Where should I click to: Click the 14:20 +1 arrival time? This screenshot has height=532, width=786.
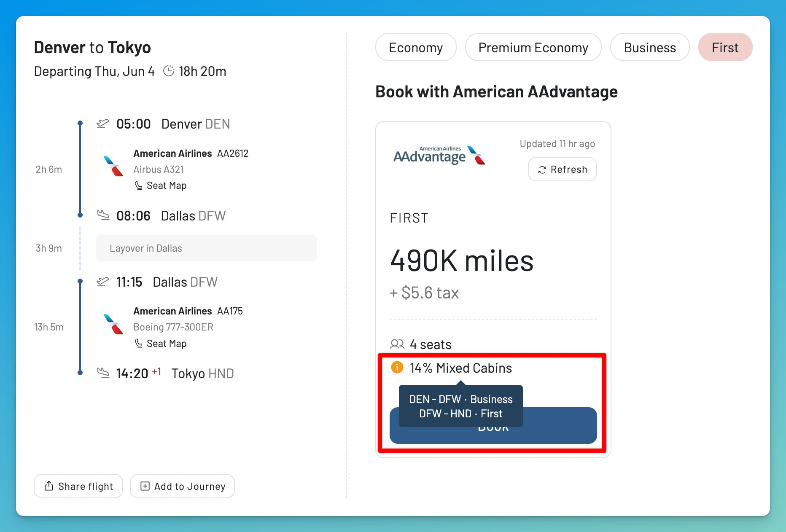point(139,373)
